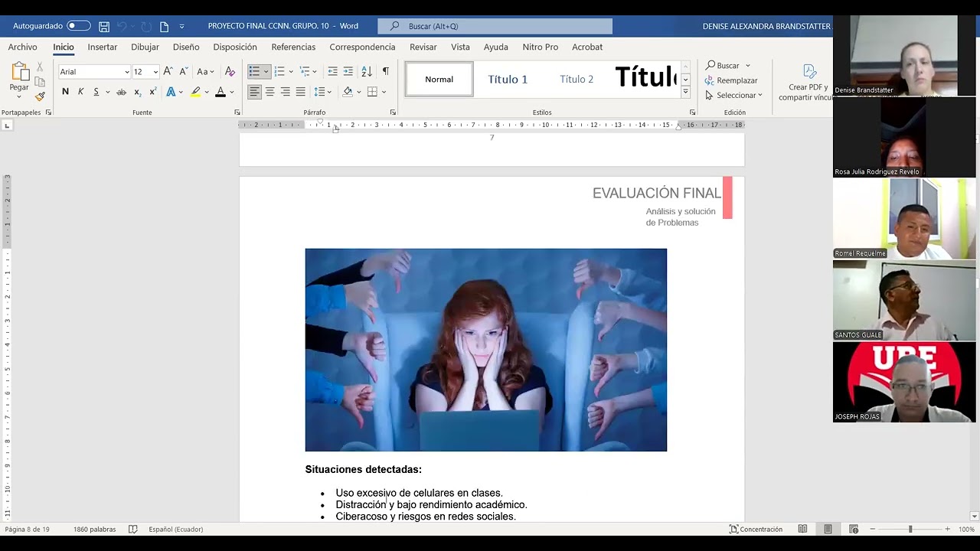The image size is (980, 551).
Task: Click the justify alignment icon
Action: point(300,92)
